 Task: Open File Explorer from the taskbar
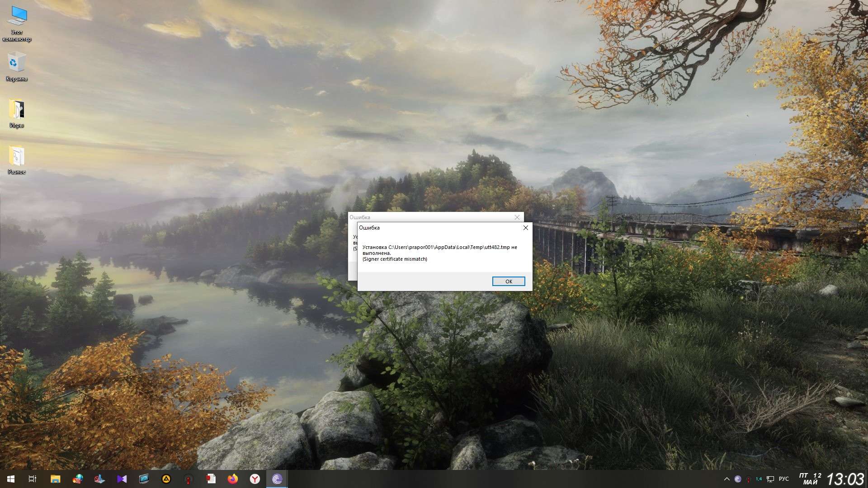tap(55, 479)
